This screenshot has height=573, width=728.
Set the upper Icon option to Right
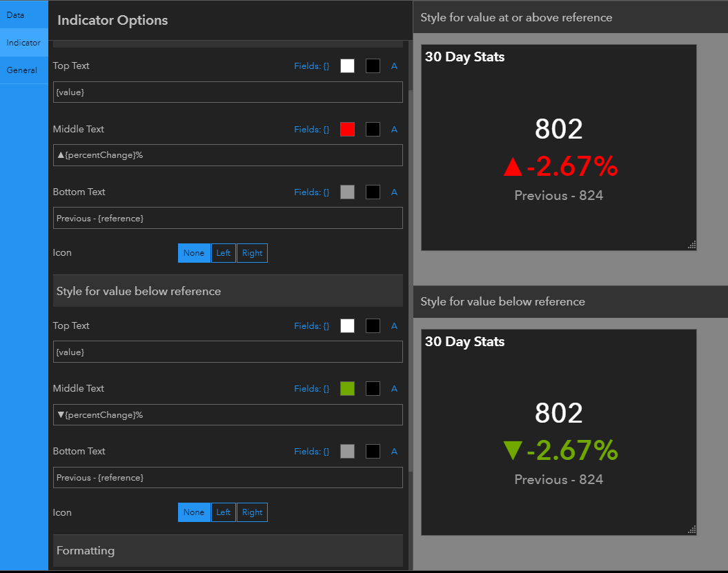click(252, 253)
